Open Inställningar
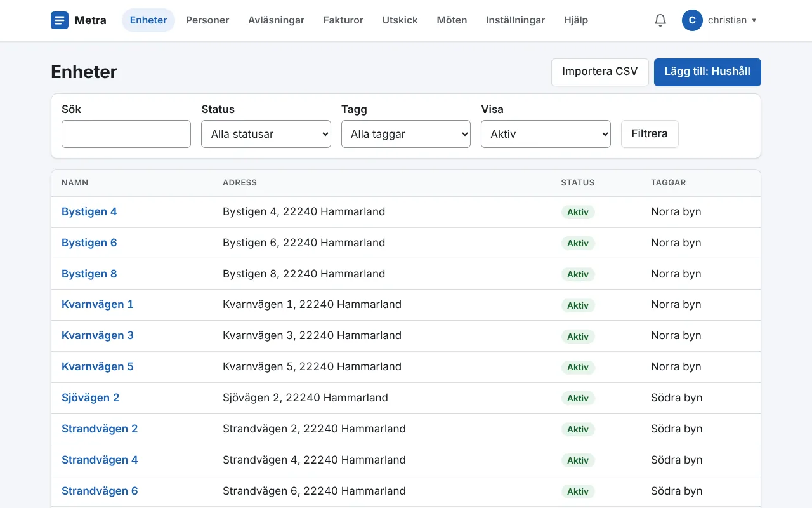This screenshot has height=508, width=812. coord(515,20)
